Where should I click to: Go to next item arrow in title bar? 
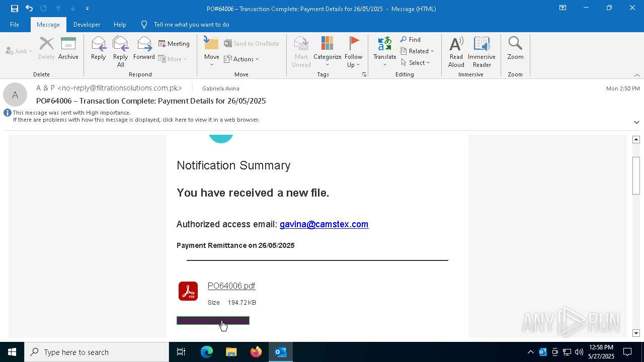tap(73, 8)
